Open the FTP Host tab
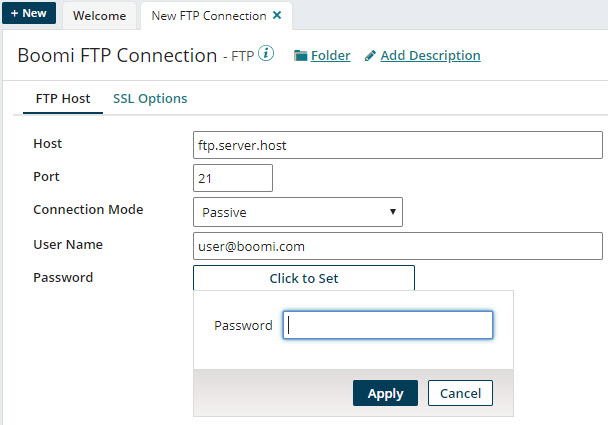 coord(62,99)
